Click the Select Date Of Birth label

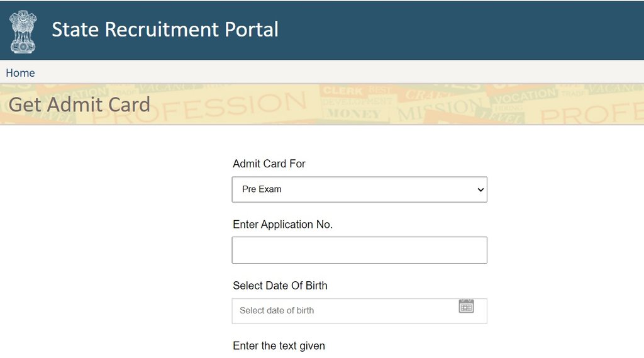point(280,286)
